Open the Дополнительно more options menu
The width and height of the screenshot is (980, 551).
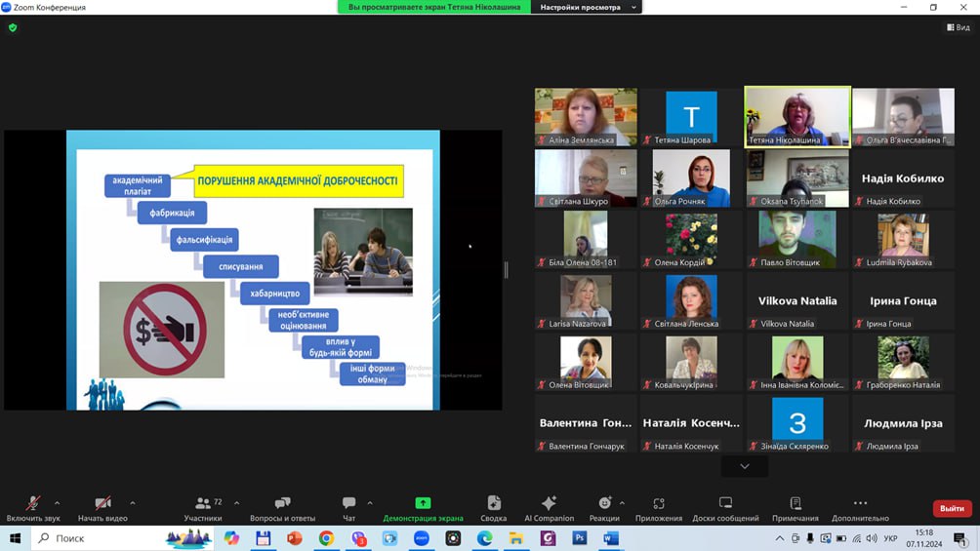[x=860, y=508]
